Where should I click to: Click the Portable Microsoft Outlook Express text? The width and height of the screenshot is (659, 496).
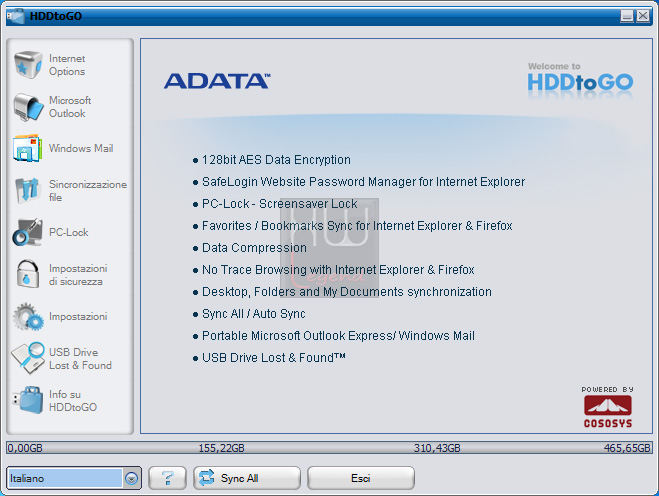pyautogui.click(x=338, y=335)
